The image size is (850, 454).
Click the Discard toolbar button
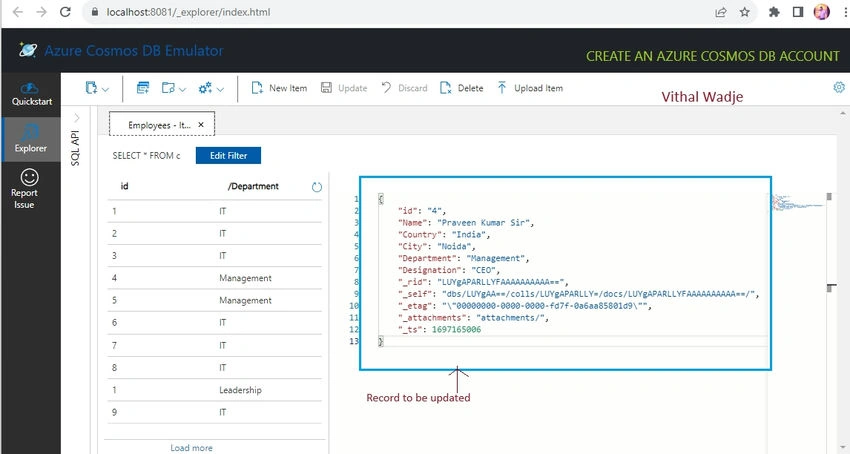coord(404,88)
